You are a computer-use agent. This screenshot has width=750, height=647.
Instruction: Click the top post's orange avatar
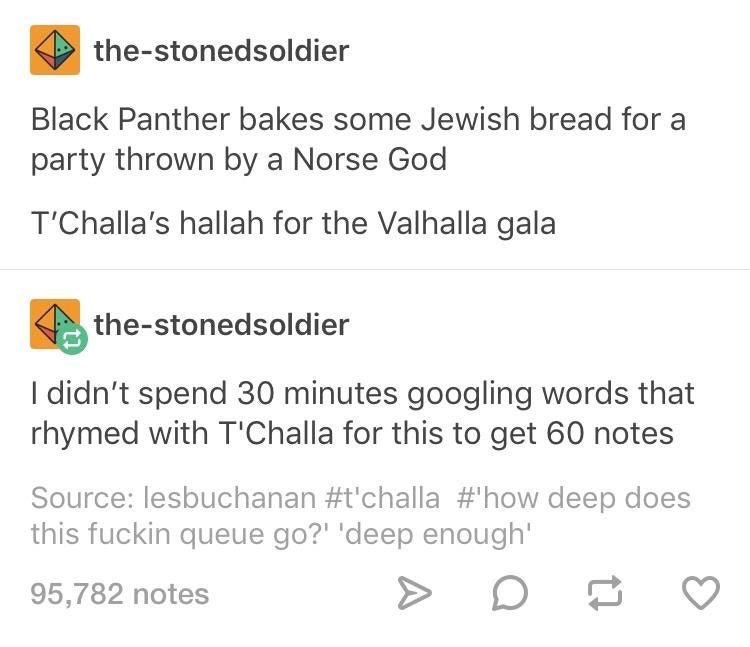56,49
